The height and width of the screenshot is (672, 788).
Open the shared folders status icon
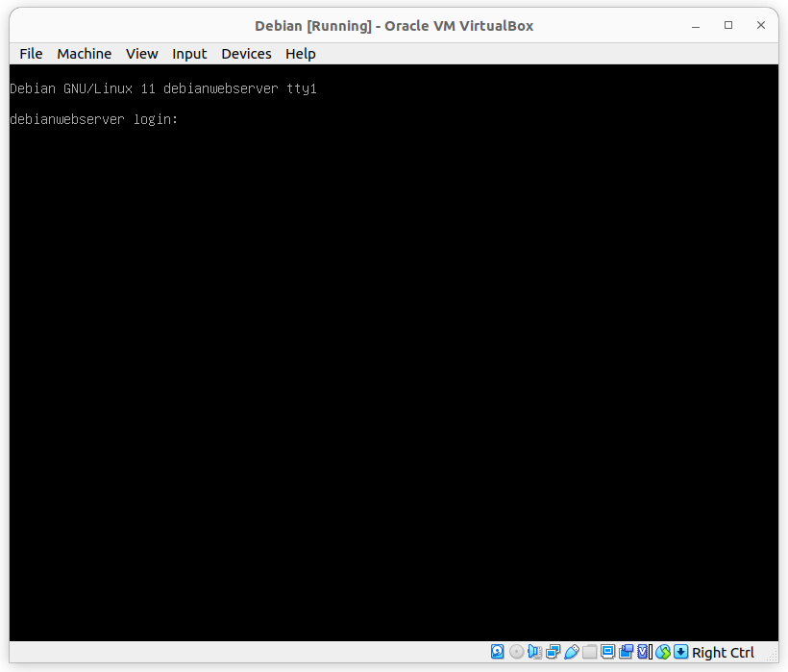click(589, 652)
